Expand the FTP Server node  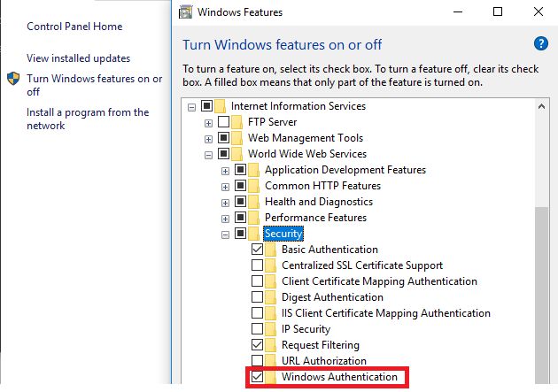208,123
